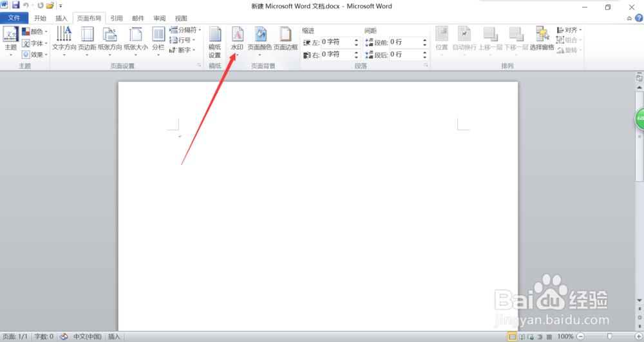Click the Redo icon
This screenshot has height=342, width=644.
40,5
